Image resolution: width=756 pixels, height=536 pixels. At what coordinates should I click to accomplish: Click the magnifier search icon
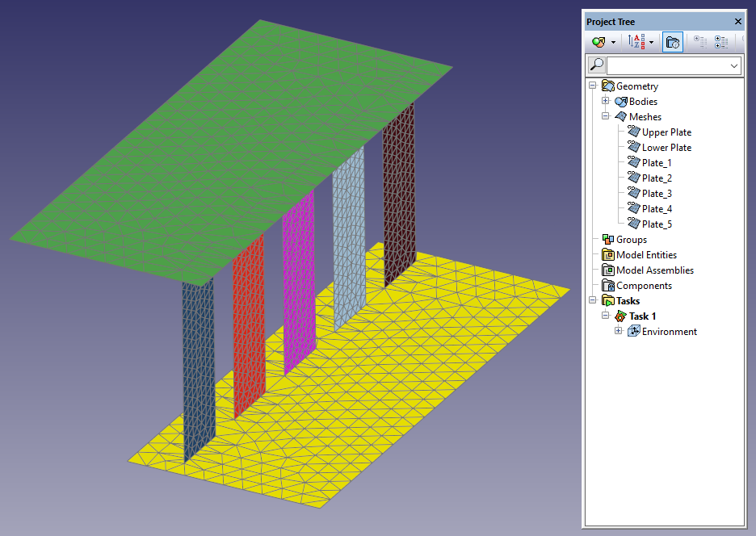(596, 65)
